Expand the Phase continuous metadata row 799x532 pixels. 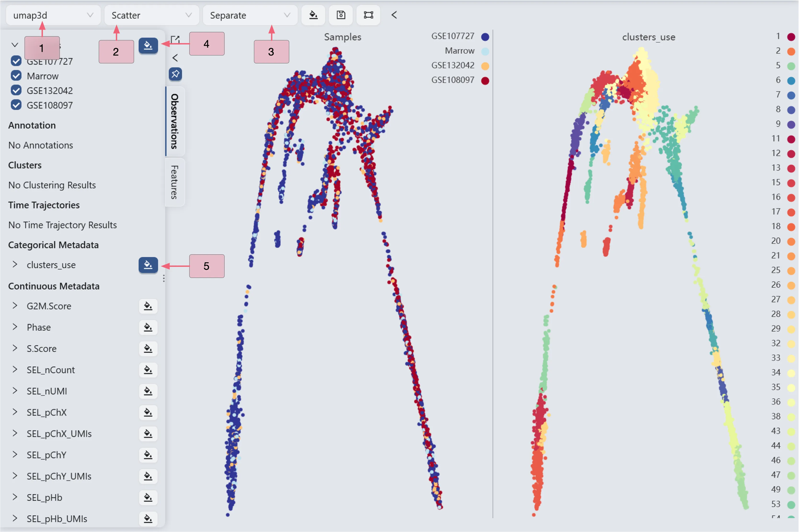[x=15, y=327]
